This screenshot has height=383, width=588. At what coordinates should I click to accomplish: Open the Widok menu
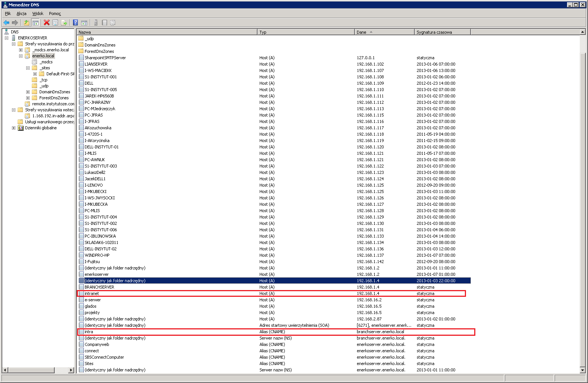click(x=38, y=13)
